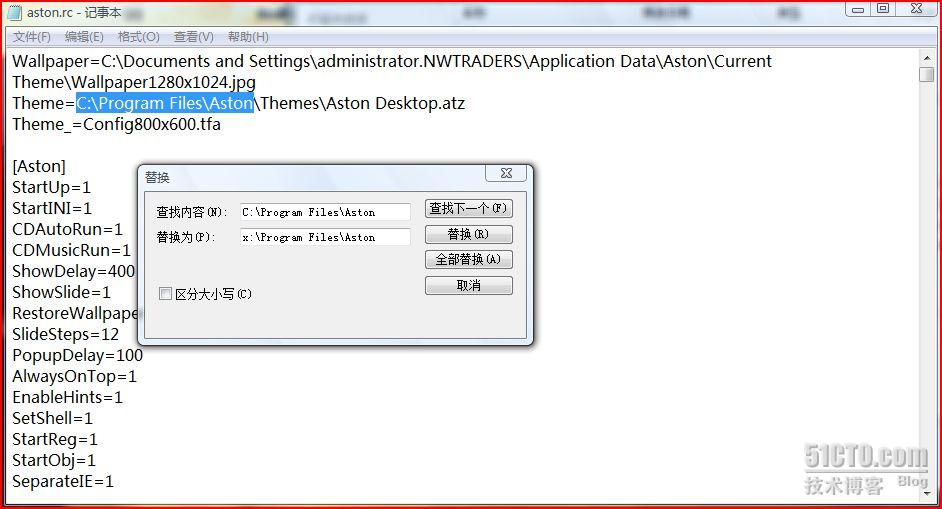Screen dimensions: 942x509
Task: Minimize the Notepad window
Action: pyautogui.click(x=858, y=9)
